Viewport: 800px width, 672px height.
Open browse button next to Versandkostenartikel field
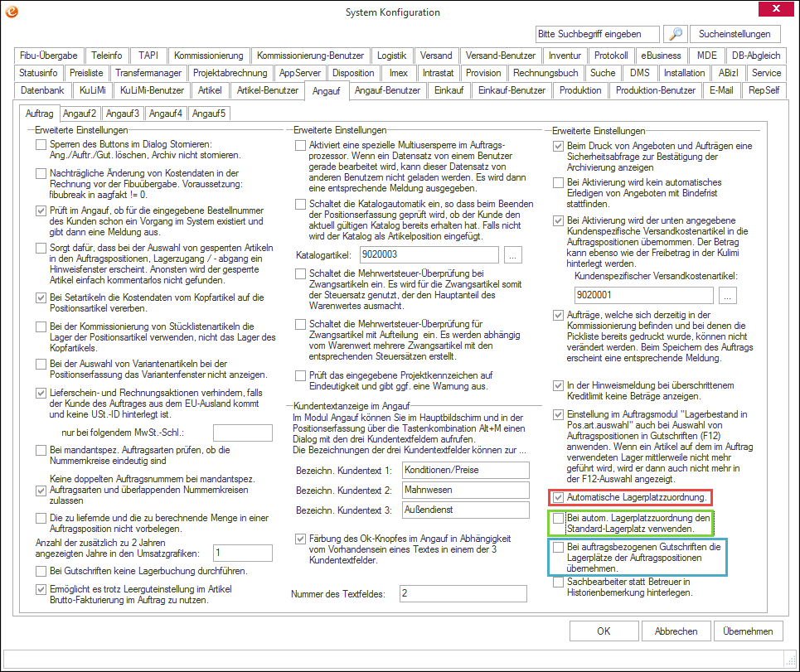[x=728, y=295]
